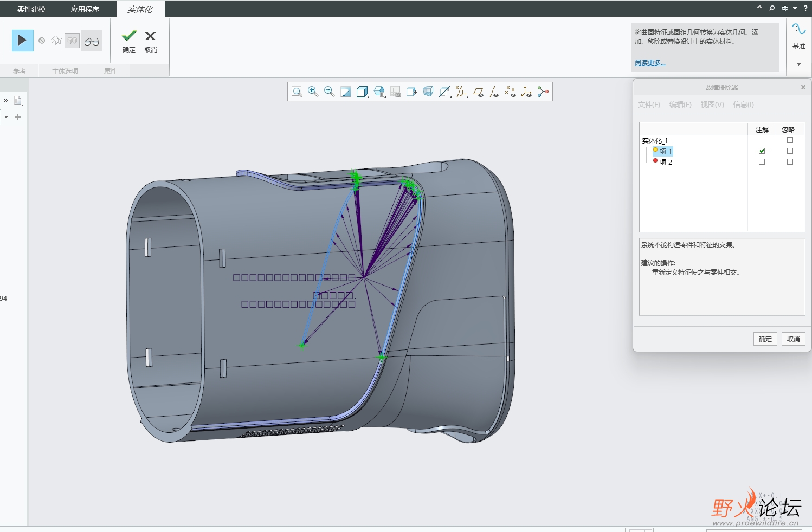Image resolution: width=812 pixels, height=532 pixels.
Task: Toggle the perspective view icon
Action: 428,92
